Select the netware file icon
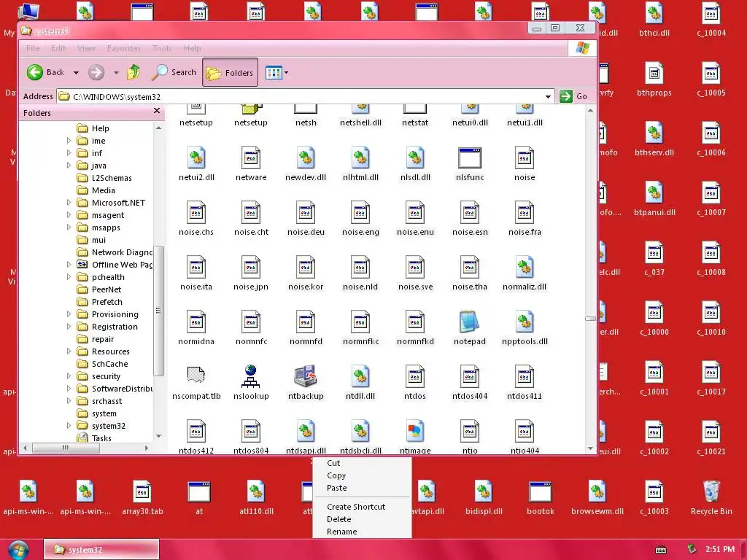This screenshot has height=560, width=747. point(251,157)
